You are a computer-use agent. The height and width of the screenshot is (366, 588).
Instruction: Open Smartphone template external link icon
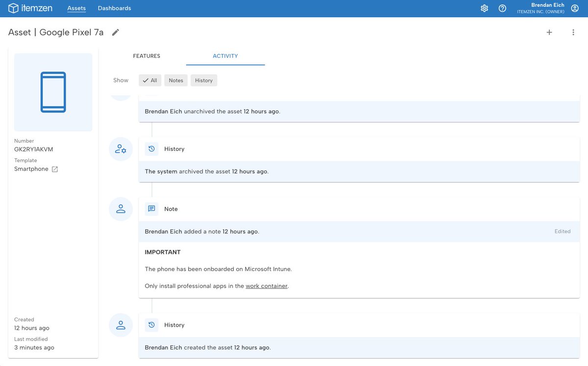point(55,169)
